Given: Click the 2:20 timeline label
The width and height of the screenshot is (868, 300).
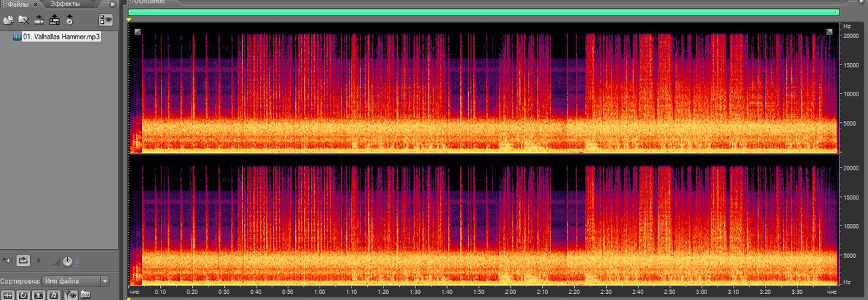Looking at the screenshot, I should (x=574, y=292).
